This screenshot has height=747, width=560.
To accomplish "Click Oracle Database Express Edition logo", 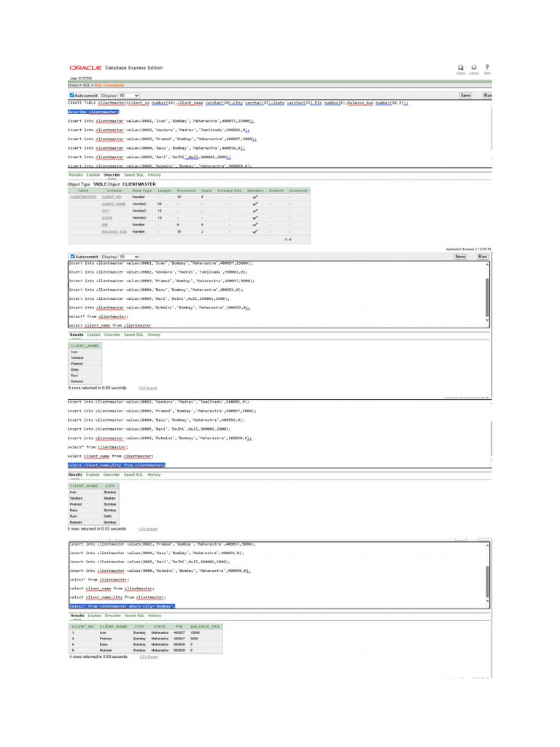I will coord(116,68).
